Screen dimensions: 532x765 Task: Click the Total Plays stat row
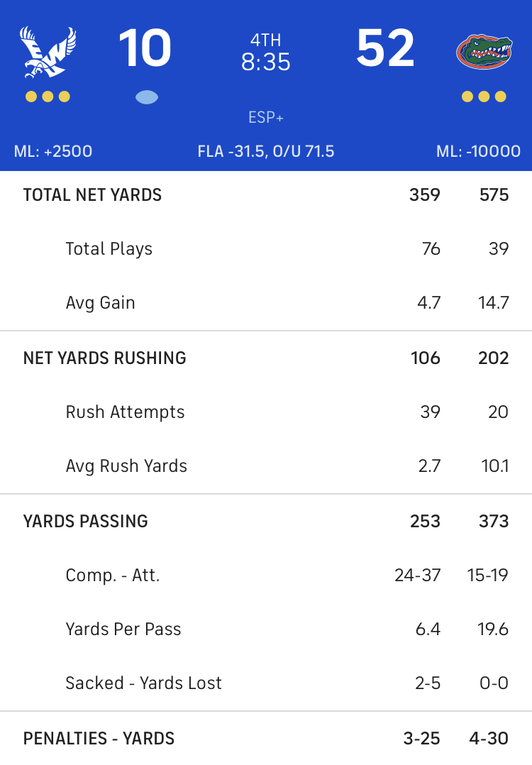click(x=266, y=249)
